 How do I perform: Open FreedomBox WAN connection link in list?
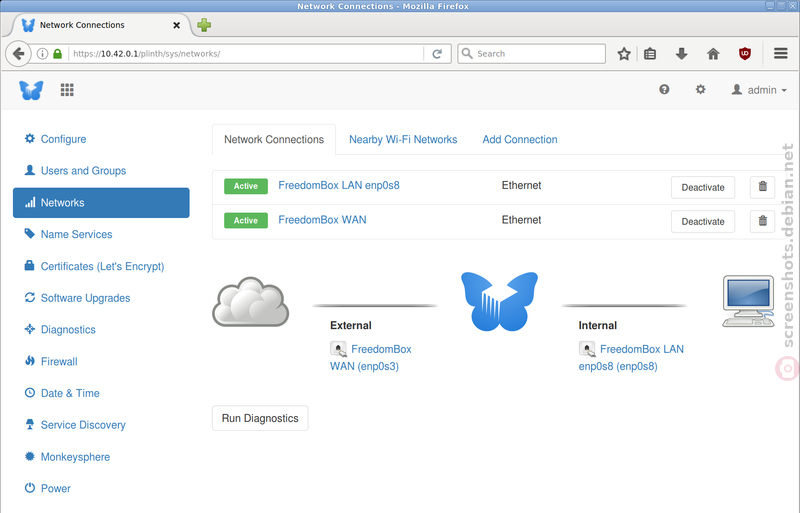(322, 219)
